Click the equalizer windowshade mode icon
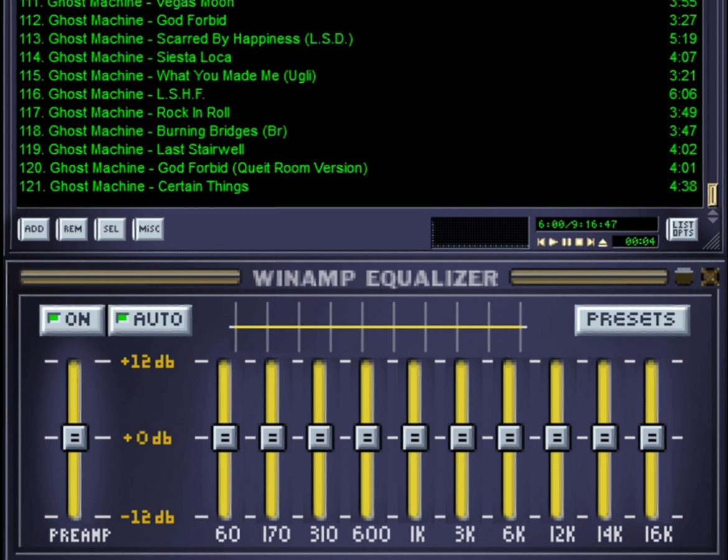The height and width of the screenshot is (560, 728). pos(684,277)
